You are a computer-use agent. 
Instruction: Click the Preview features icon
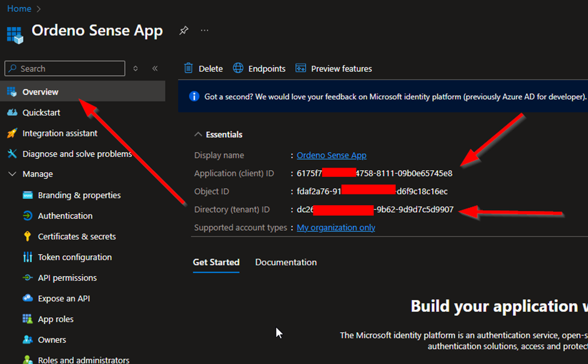click(301, 68)
